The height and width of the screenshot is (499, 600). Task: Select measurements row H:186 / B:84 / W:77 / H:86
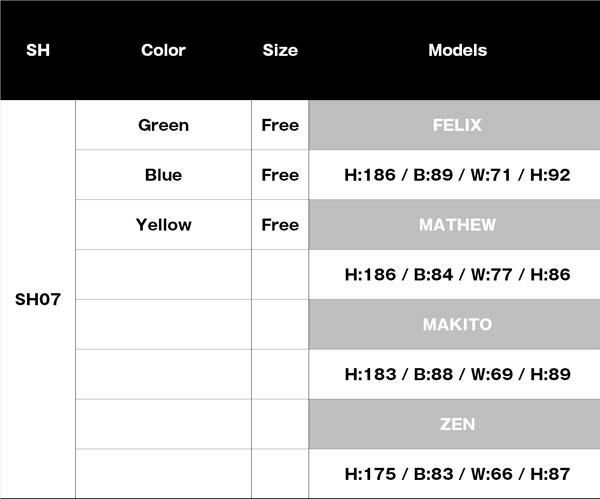tap(457, 274)
